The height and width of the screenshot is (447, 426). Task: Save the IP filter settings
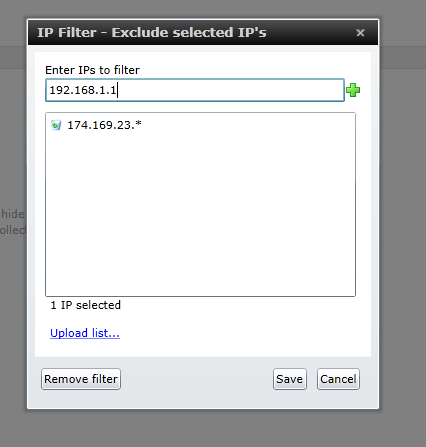(290, 379)
